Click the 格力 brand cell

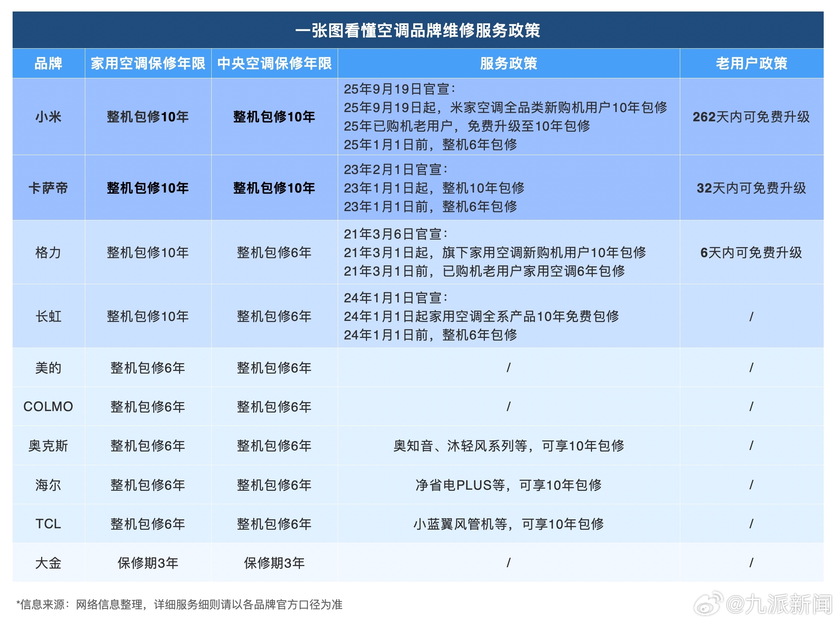click(x=48, y=252)
